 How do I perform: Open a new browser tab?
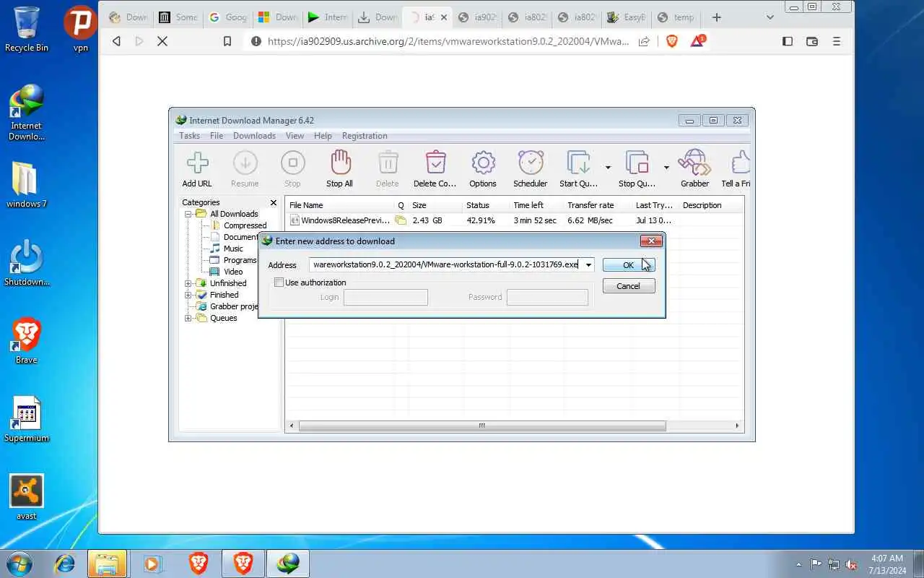click(x=717, y=17)
